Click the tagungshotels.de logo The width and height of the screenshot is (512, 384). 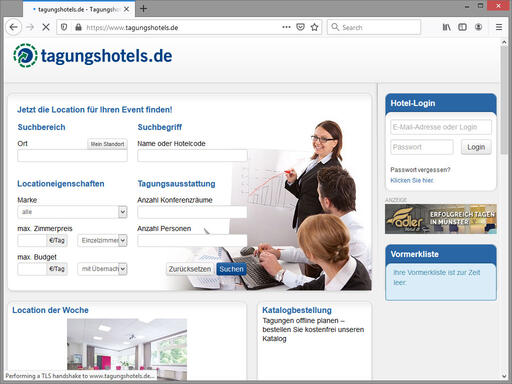tap(93, 56)
